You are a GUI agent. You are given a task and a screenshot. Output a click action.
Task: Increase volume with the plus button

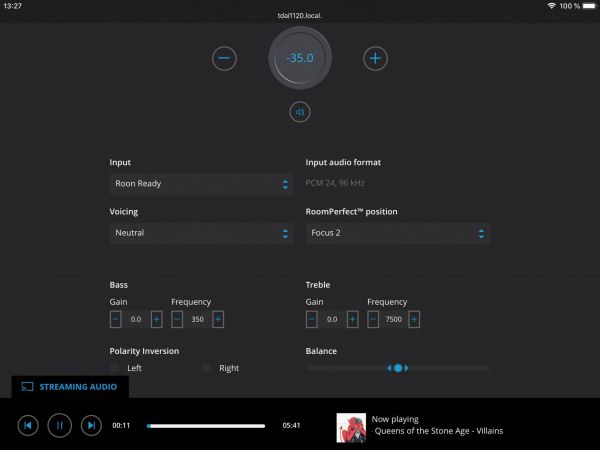[x=375, y=58]
